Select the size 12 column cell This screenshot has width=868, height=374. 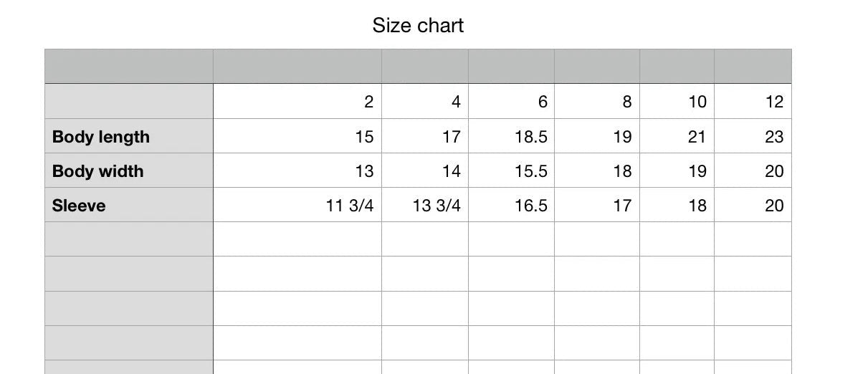[753, 102]
